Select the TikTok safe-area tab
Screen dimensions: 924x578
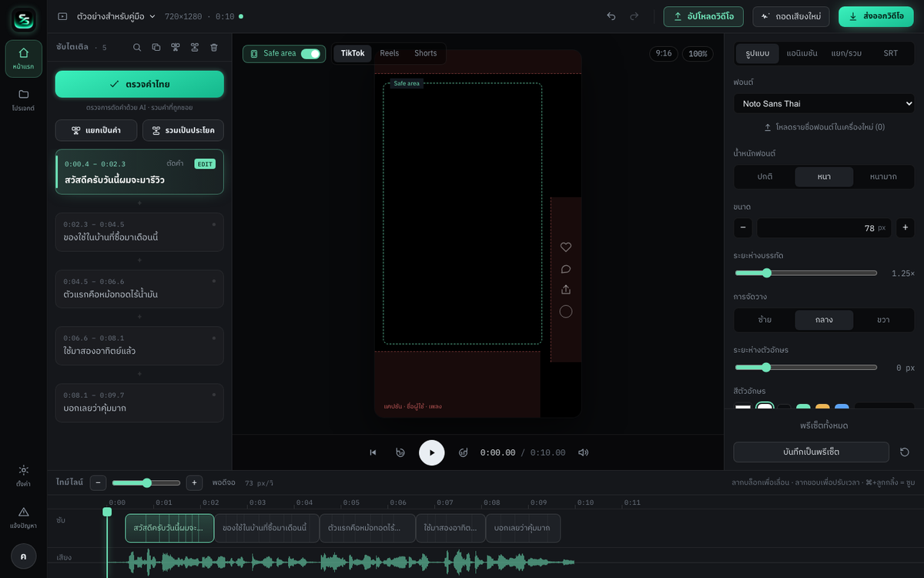click(353, 53)
